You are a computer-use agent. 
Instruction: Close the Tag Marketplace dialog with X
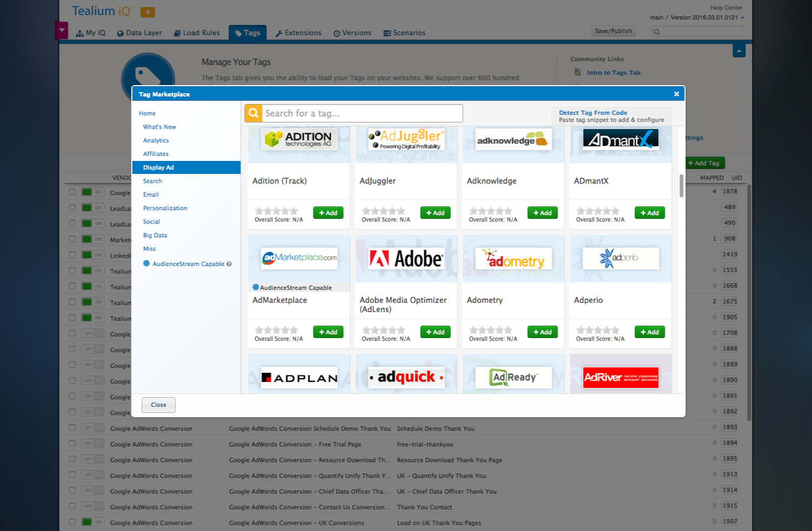click(x=676, y=94)
